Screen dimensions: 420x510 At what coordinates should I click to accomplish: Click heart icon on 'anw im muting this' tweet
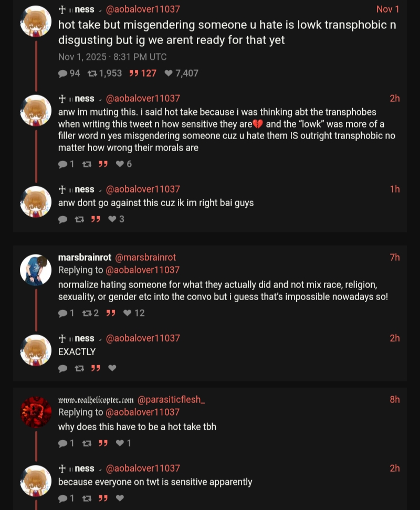point(120,164)
